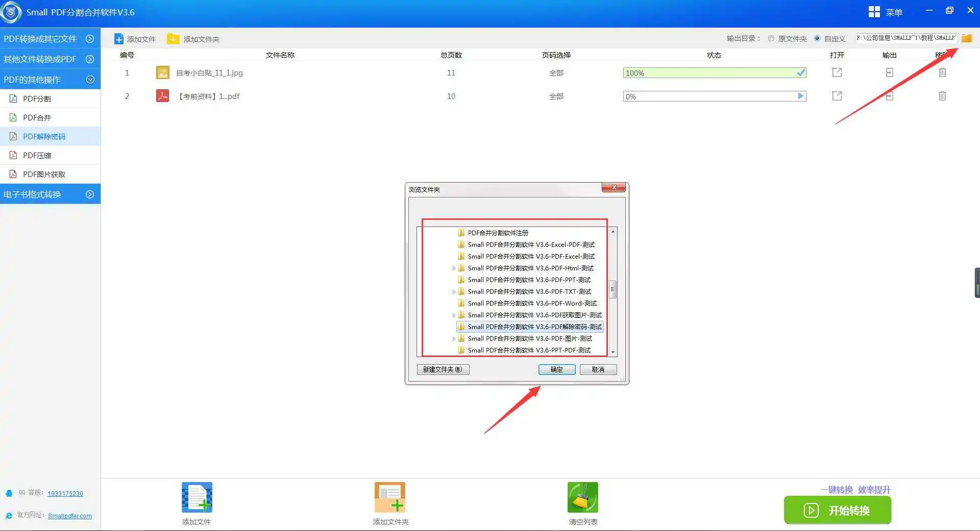Click 确定 in browse folder dialog
This screenshot has width=980, height=531.
click(x=557, y=369)
